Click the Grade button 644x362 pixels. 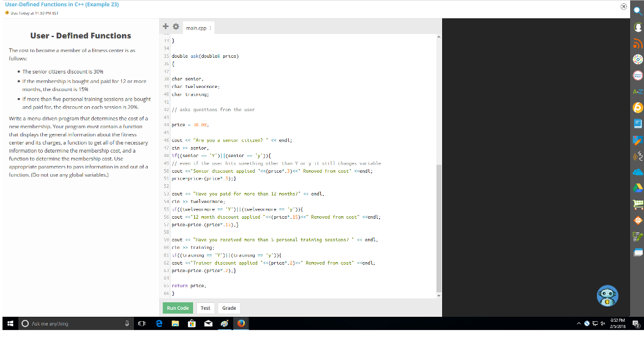pyautogui.click(x=229, y=308)
